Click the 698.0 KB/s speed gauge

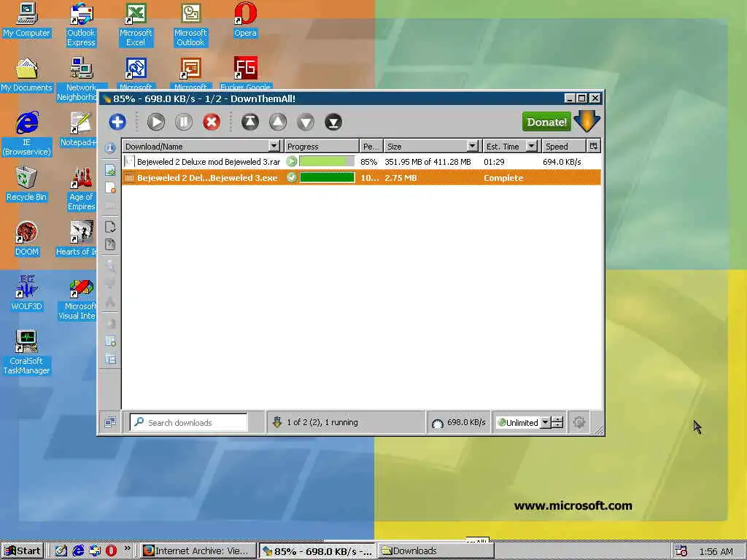click(458, 422)
